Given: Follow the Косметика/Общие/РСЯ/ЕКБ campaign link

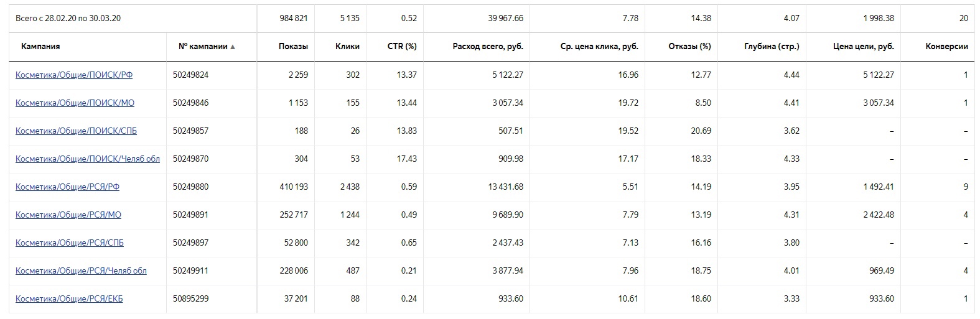Looking at the screenshot, I should 69,299.
